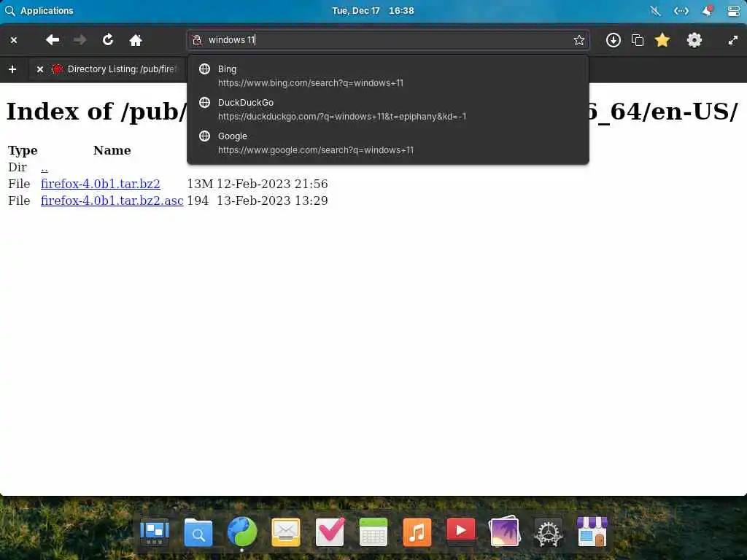Screen dimensions: 747x560
Task: Reload the current page
Action: [108, 40]
